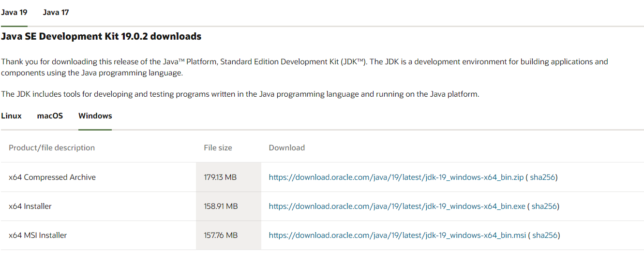Click the 'The JDK includes tools' paragraph

point(240,94)
